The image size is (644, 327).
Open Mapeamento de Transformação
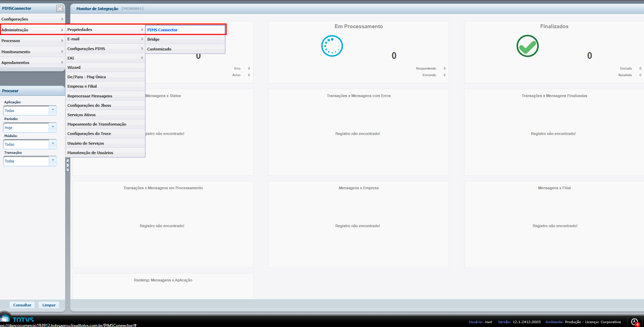(x=105, y=124)
